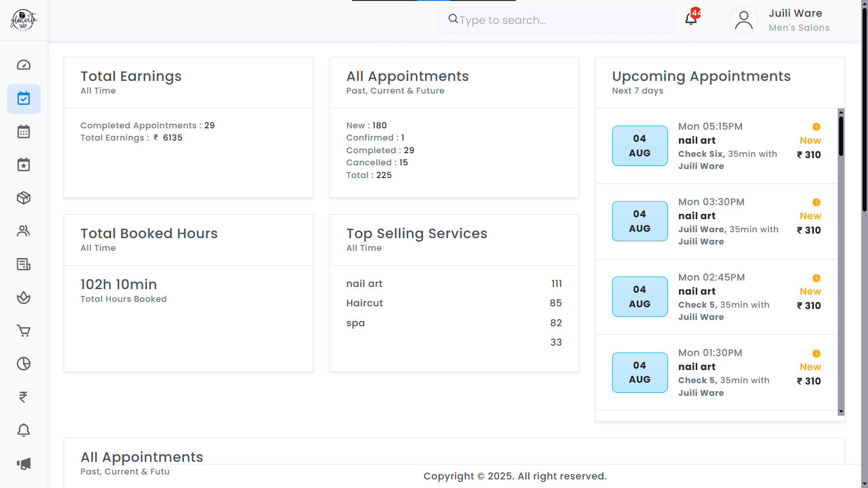Open notifications bell with 44 badge
868x488 pixels.
(x=691, y=19)
